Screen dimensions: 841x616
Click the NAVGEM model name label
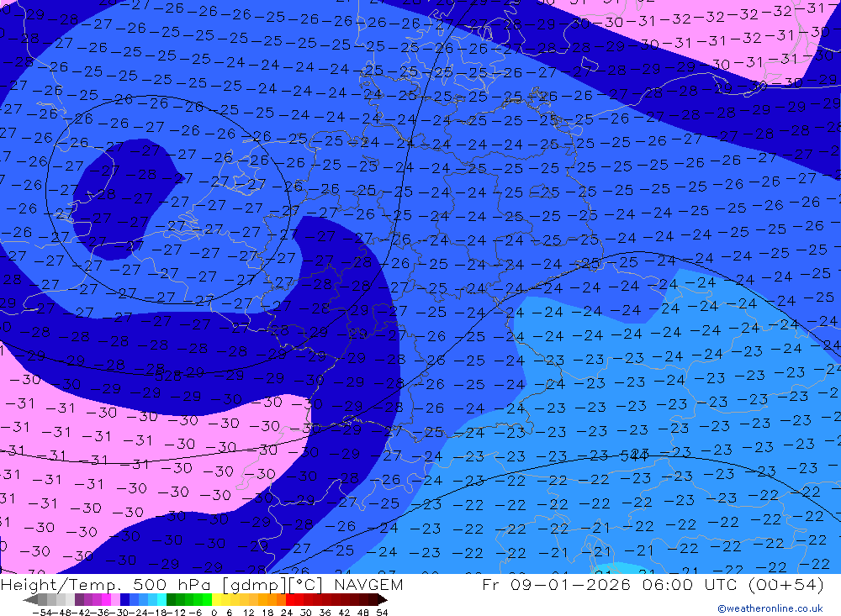coord(368,585)
